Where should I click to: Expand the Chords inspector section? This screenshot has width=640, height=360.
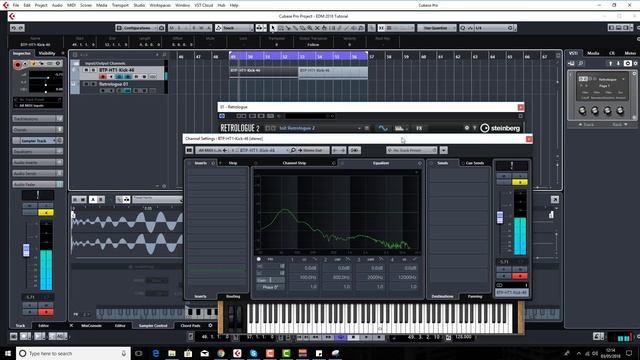(37, 129)
